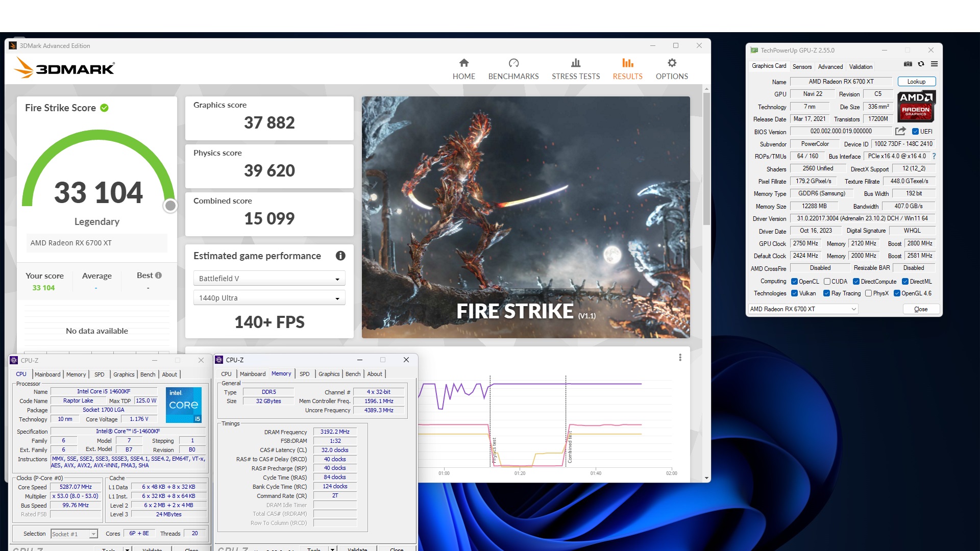
Task: Click the GPU-Z title bar app icon
Action: [x=754, y=51]
